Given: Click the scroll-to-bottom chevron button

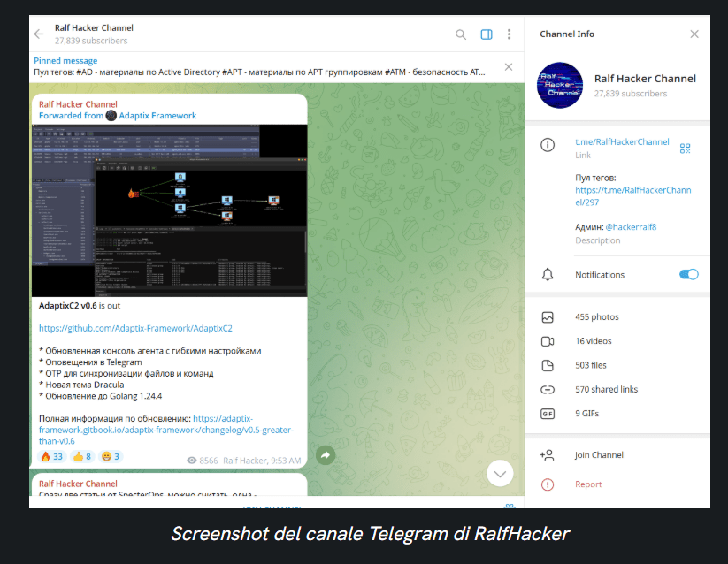Looking at the screenshot, I should pyautogui.click(x=500, y=473).
